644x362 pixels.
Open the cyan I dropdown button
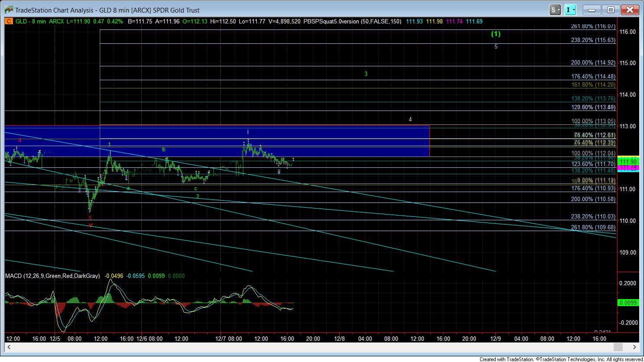[571, 10]
